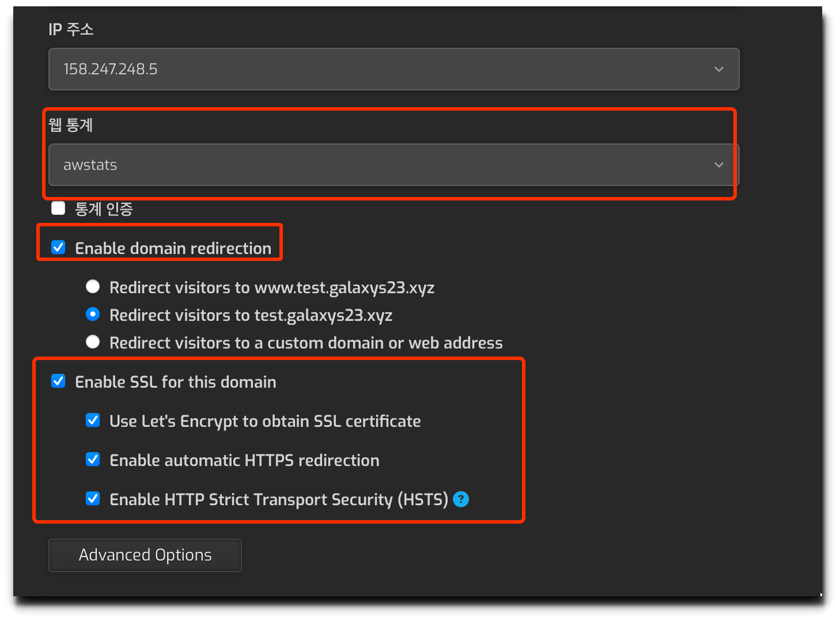
Task: Open the 웹 통계 dropdown set to awstats
Action: 393,165
